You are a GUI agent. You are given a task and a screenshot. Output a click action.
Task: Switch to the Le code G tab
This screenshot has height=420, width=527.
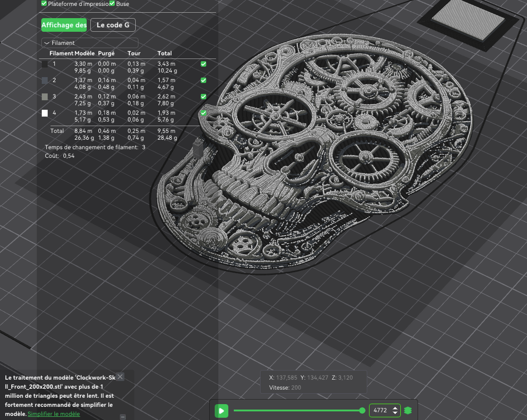(113, 25)
